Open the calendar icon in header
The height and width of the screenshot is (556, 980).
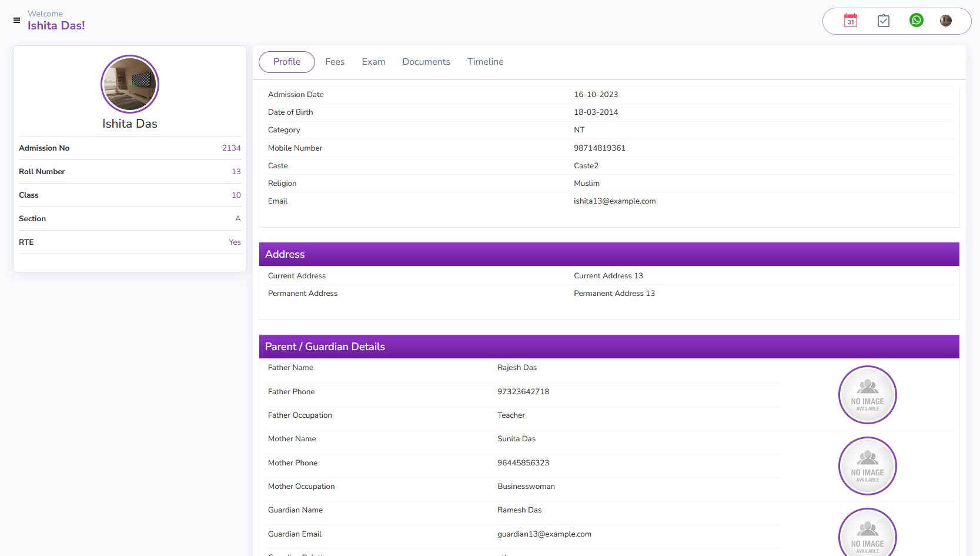[850, 21]
